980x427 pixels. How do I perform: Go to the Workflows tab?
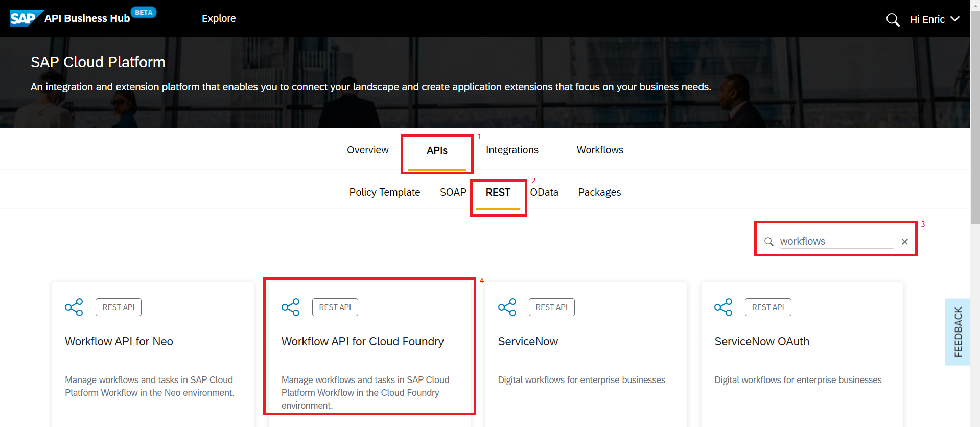pos(600,150)
